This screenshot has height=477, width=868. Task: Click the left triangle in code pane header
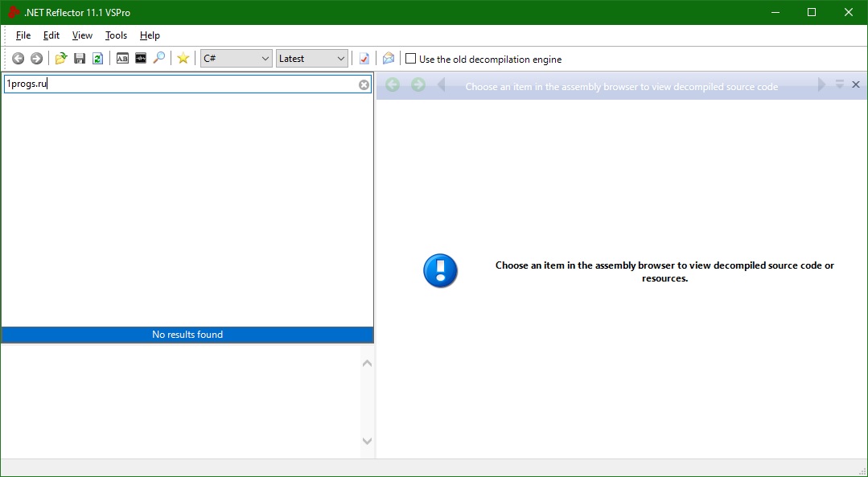441,84
